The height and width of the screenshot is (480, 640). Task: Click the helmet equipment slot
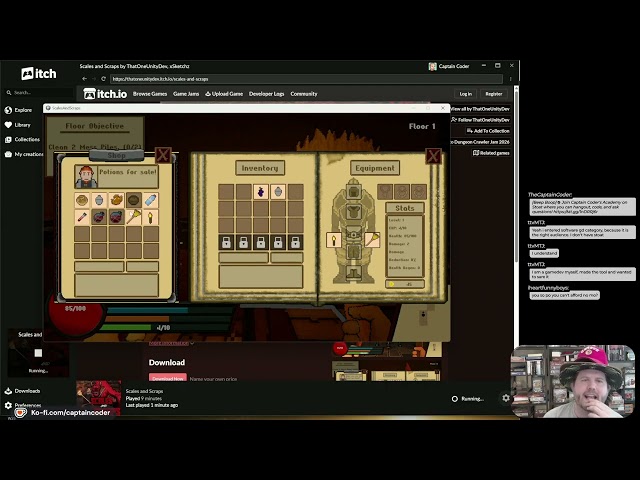(353, 191)
